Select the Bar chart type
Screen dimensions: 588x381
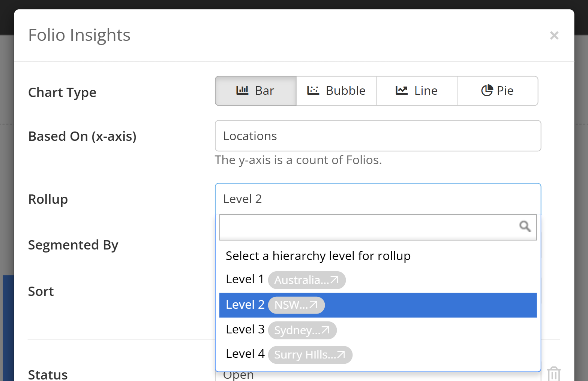coord(255,91)
